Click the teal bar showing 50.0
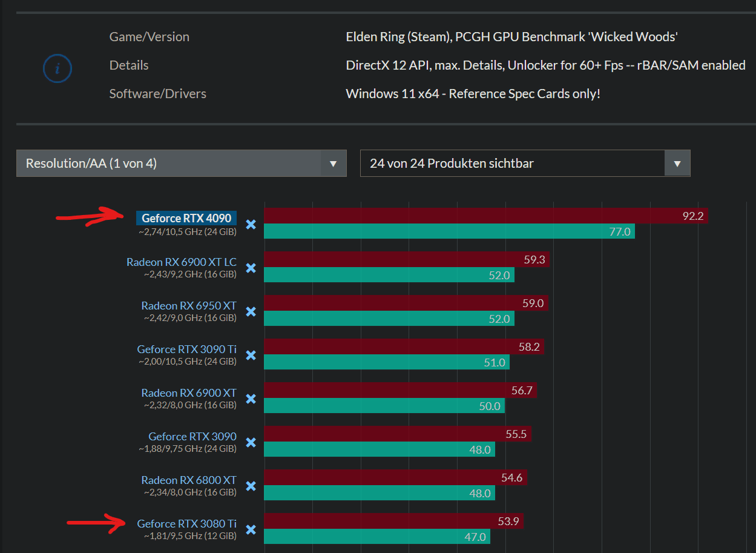Image resolution: width=756 pixels, height=553 pixels. 384,406
